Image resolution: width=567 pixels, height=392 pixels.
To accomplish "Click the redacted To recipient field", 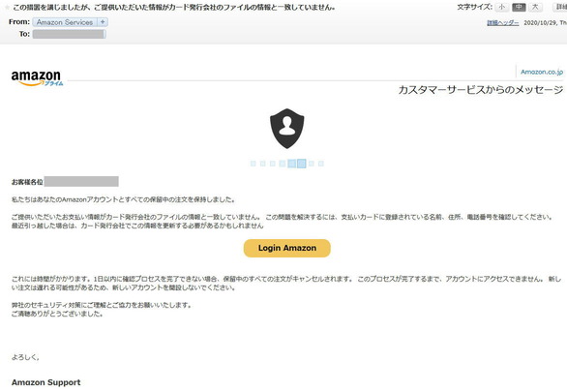I will click(69, 34).
